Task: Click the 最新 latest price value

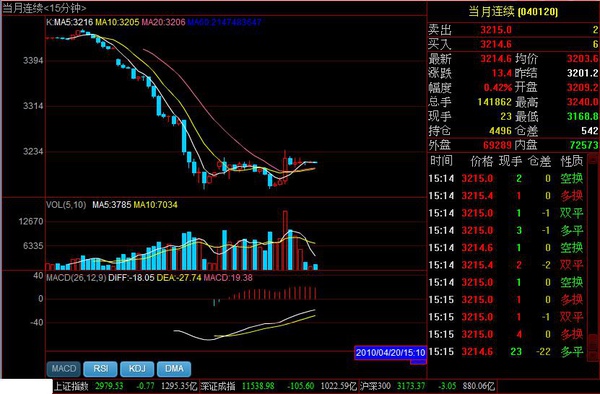Action: [x=496, y=59]
